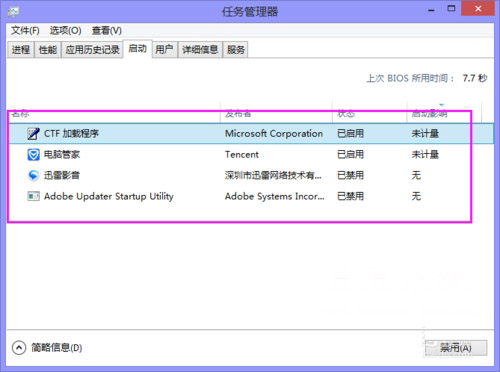The image size is (500, 372).
Task: Click the Tencent publisher cell
Action: pos(242,154)
